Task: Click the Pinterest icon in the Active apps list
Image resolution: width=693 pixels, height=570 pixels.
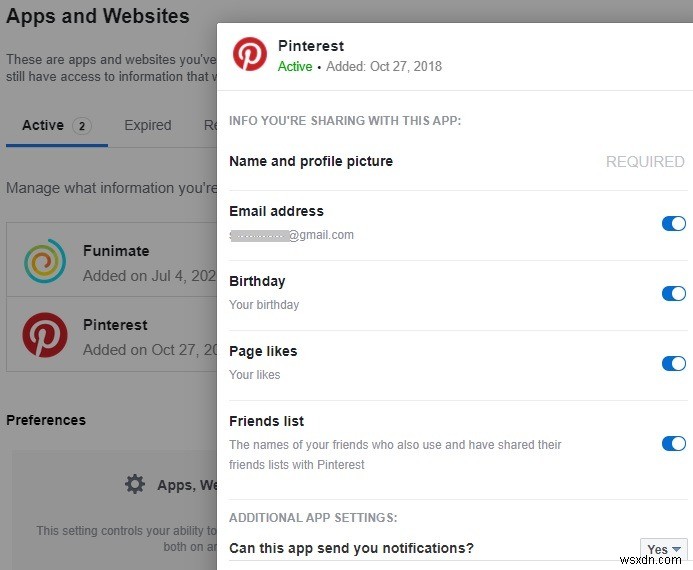Action: point(45,335)
